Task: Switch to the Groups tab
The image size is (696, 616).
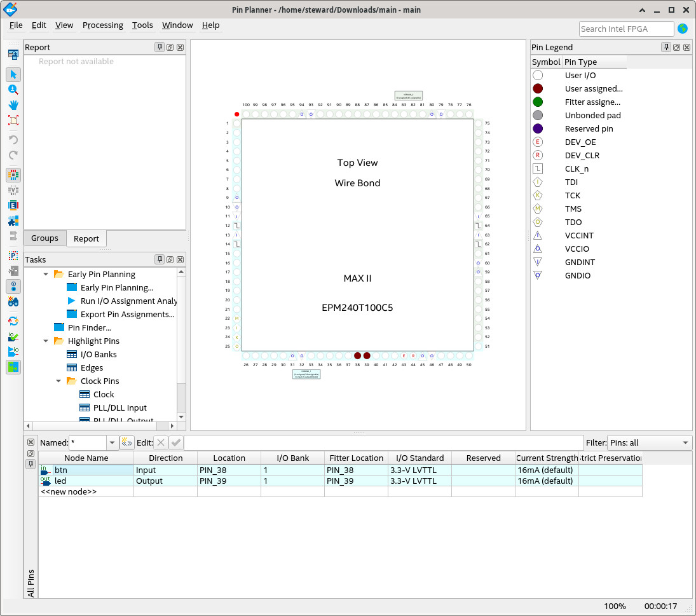Action: click(x=45, y=238)
